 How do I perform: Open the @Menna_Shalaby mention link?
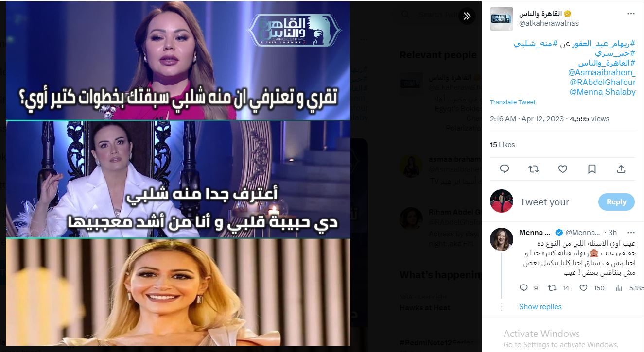(602, 92)
